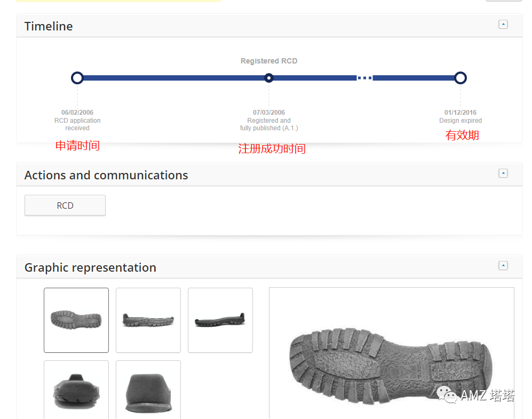Click the Graphic representation heading
Viewport: 532px width, 419px height.
(90, 268)
